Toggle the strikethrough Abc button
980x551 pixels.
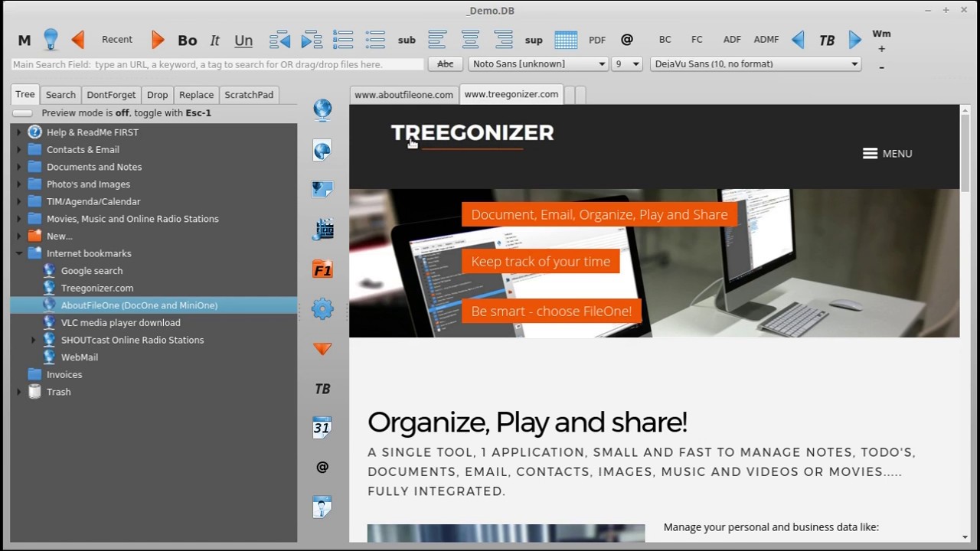[445, 64]
